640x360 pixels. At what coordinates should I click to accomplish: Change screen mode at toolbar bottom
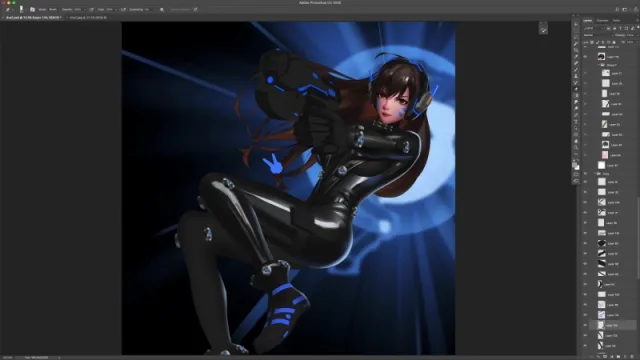coord(576,181)
